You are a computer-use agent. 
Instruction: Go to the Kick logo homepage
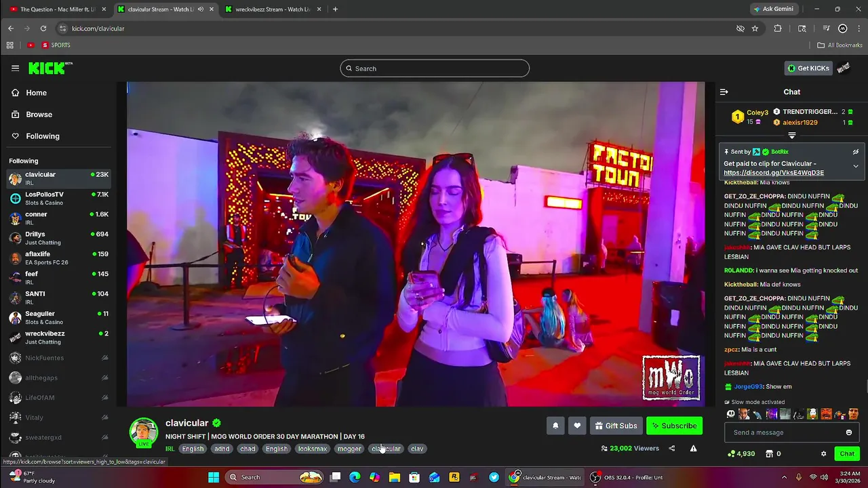coord(50,68)
